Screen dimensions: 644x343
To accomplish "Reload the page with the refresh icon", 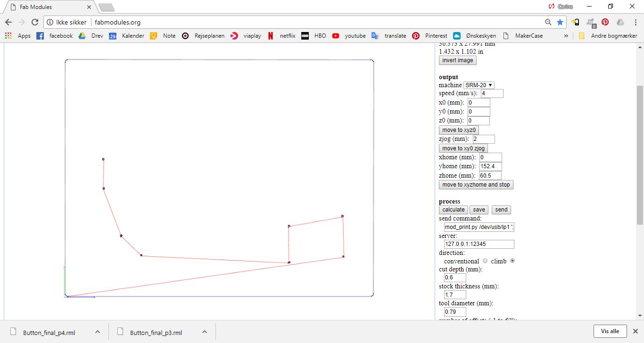I will click(34, 22).
